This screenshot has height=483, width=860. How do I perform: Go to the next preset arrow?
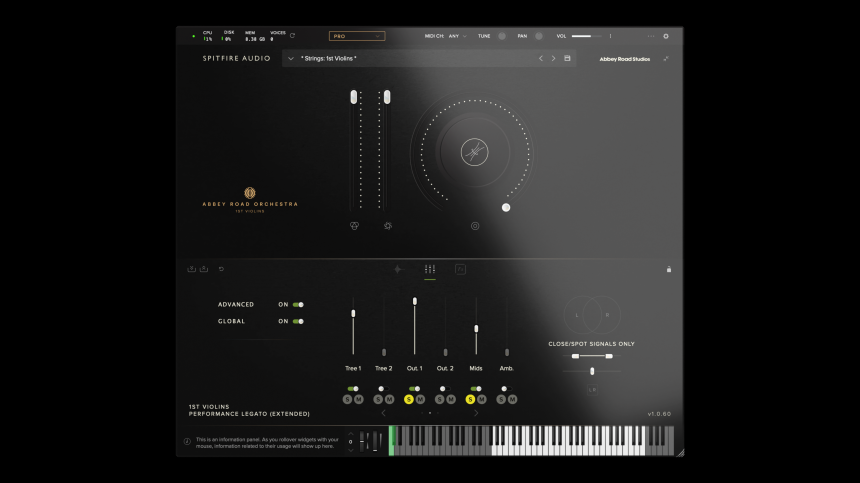pyautogui.click(x=553, y=58)
